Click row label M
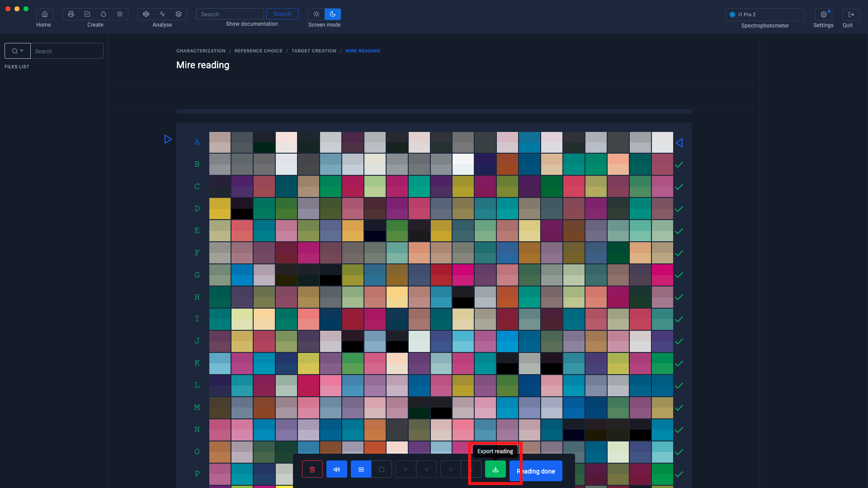This screenshot has height=488, width=868. 197,408
